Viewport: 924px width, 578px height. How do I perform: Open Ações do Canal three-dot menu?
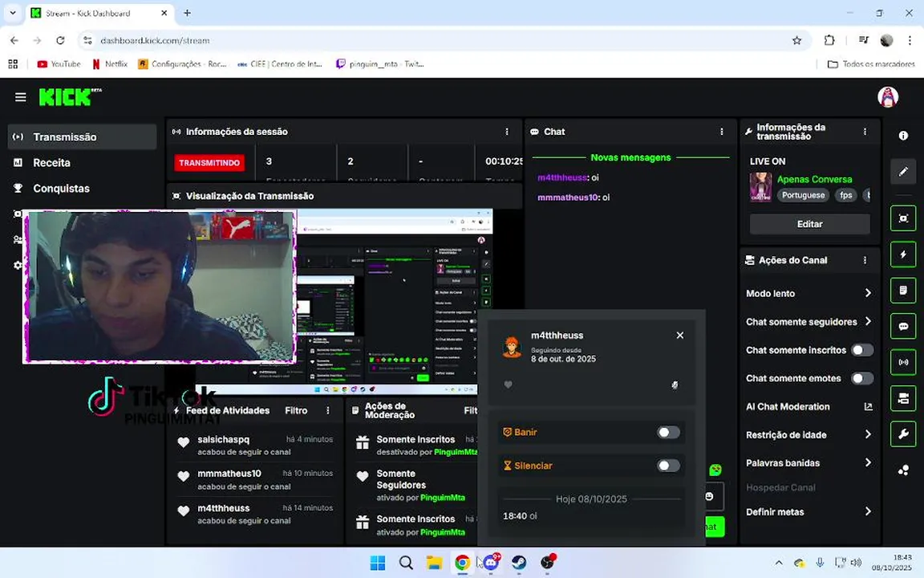point(865,260)
